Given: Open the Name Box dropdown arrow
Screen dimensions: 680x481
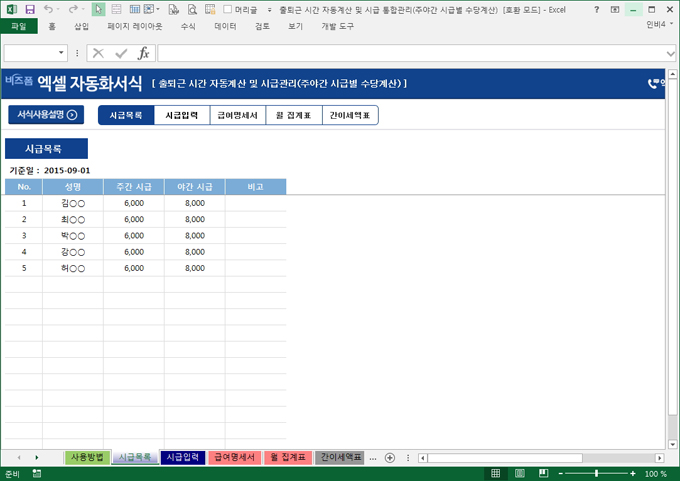Looking at the screenshot, I should (62, 53).
